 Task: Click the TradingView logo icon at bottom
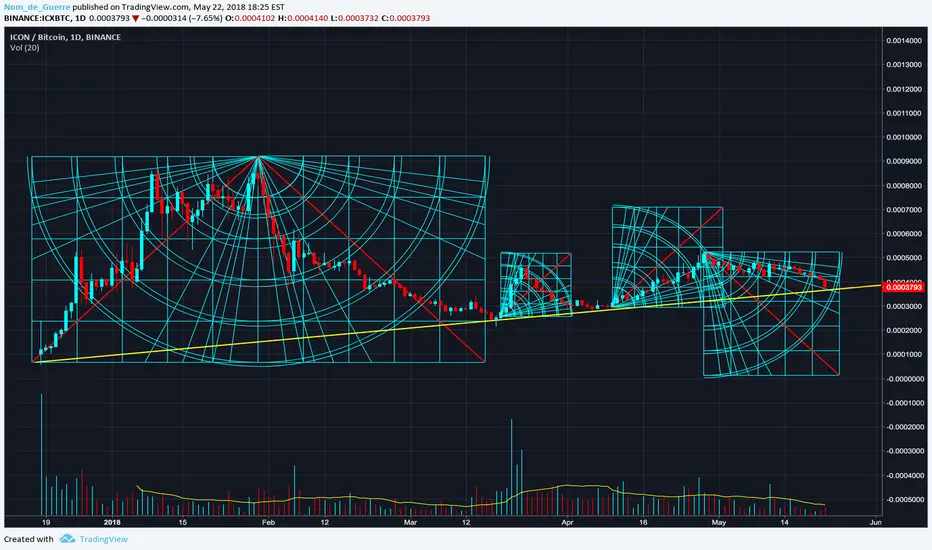[67, 539]
